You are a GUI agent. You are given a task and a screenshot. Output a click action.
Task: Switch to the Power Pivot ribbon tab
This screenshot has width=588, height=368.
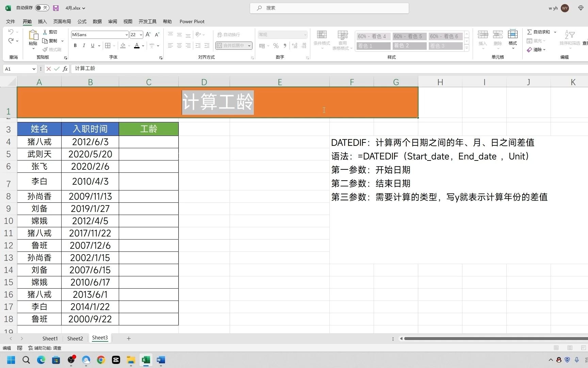pos(192,21)
